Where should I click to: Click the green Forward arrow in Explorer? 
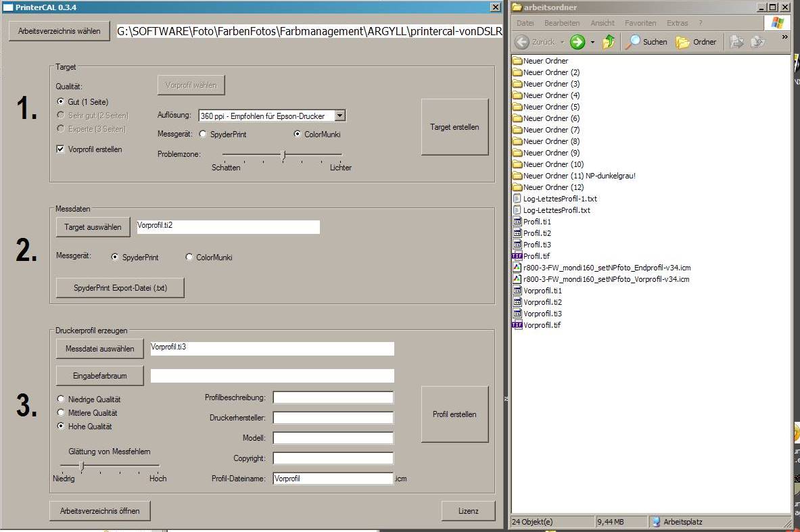click(x=577, y=42)
